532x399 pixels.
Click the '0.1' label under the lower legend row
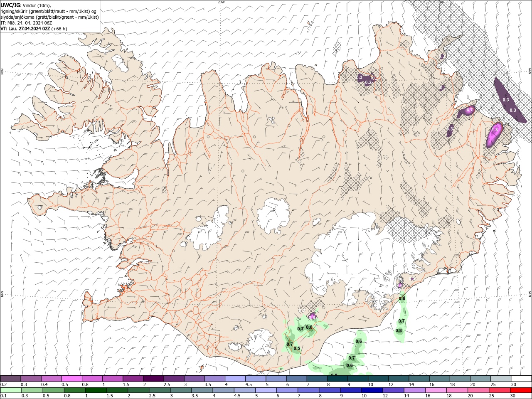point(3,396)
